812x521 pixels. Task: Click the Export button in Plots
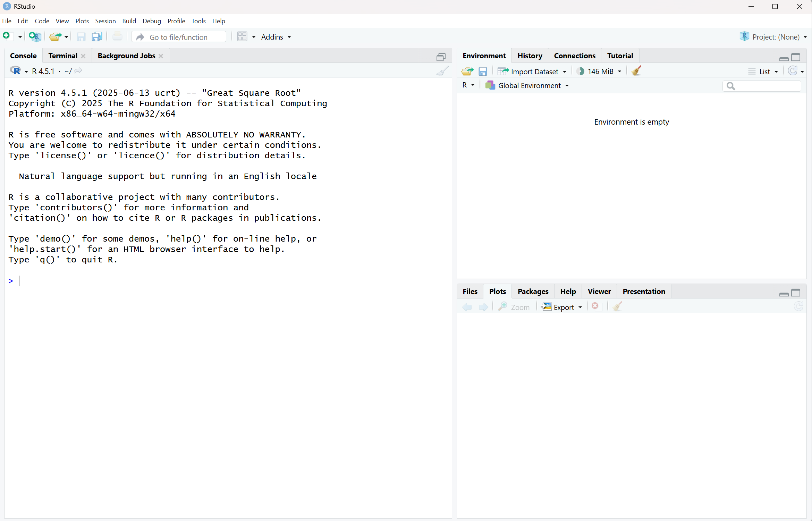click(x=563, y=307)
